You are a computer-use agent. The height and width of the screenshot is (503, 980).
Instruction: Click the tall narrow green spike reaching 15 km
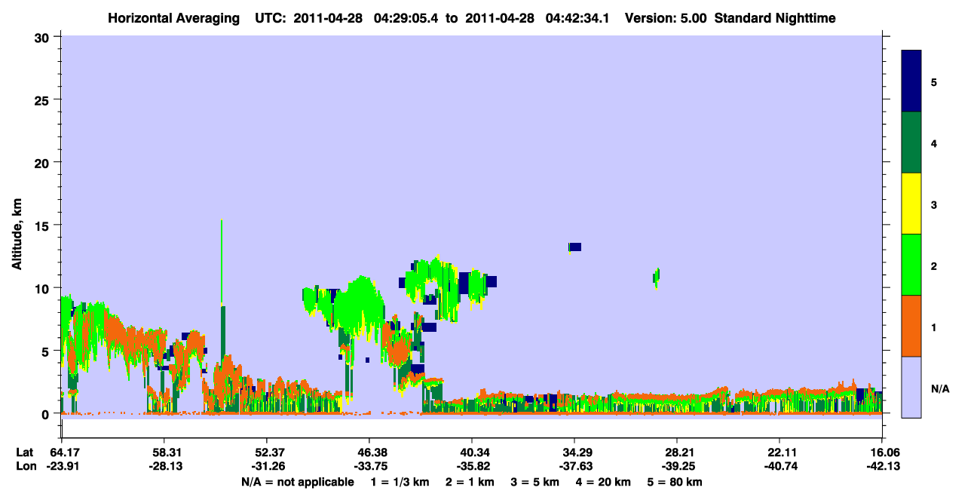click(x=222, y=260)
